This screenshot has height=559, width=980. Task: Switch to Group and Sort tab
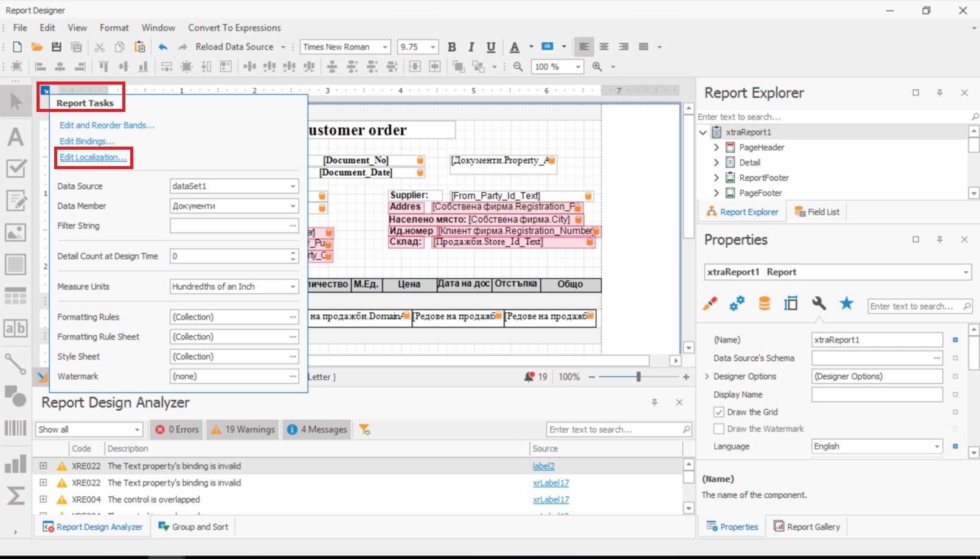tap(193, 527)
